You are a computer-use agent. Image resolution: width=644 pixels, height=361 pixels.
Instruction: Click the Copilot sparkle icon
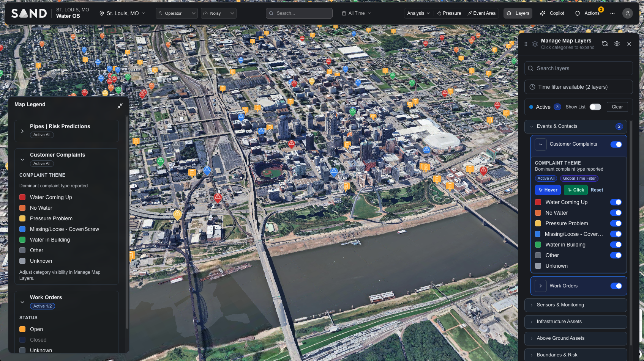tap(543, 13)
